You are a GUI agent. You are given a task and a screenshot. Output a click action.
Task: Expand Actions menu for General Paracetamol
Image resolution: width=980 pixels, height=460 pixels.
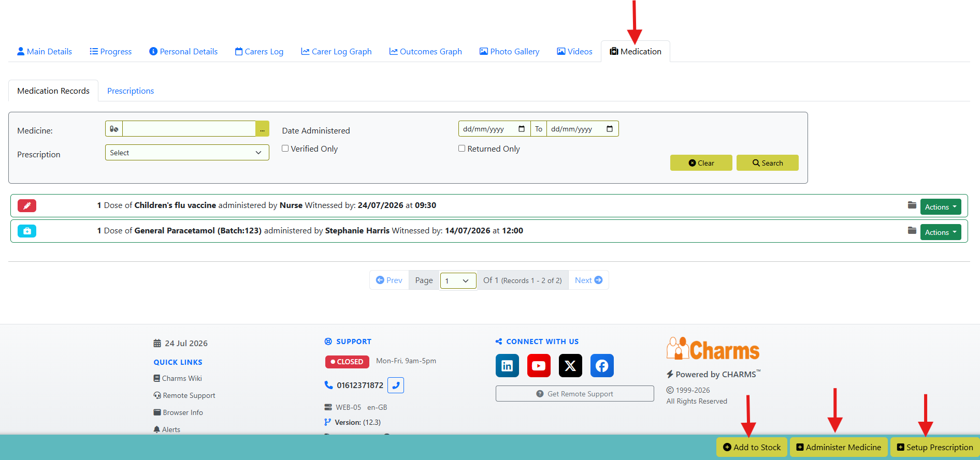click(941, 232)
